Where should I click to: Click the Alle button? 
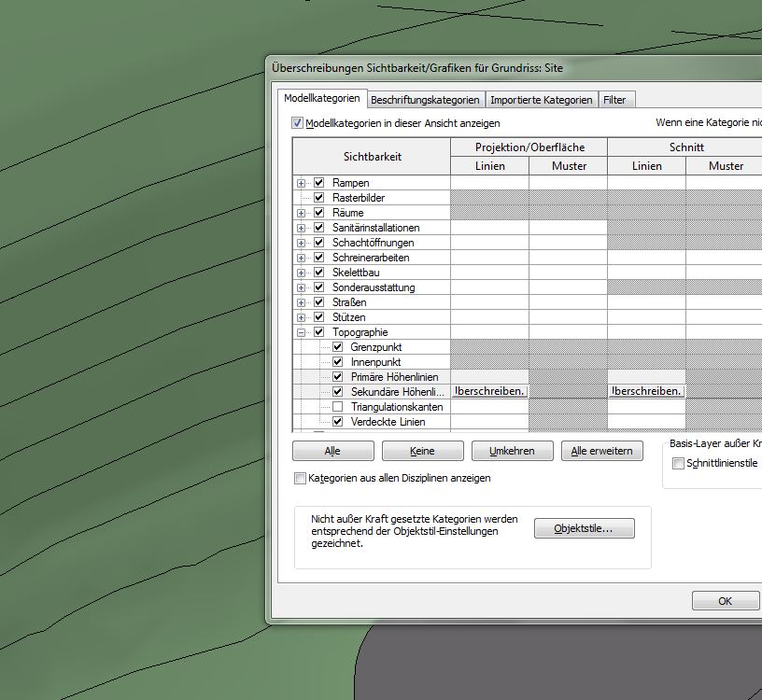332,451
